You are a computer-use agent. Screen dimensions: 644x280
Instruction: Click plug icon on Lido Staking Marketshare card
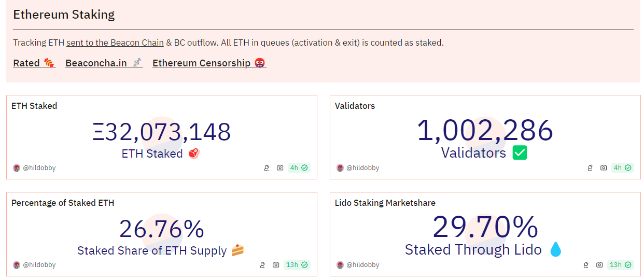coord(586,265)
